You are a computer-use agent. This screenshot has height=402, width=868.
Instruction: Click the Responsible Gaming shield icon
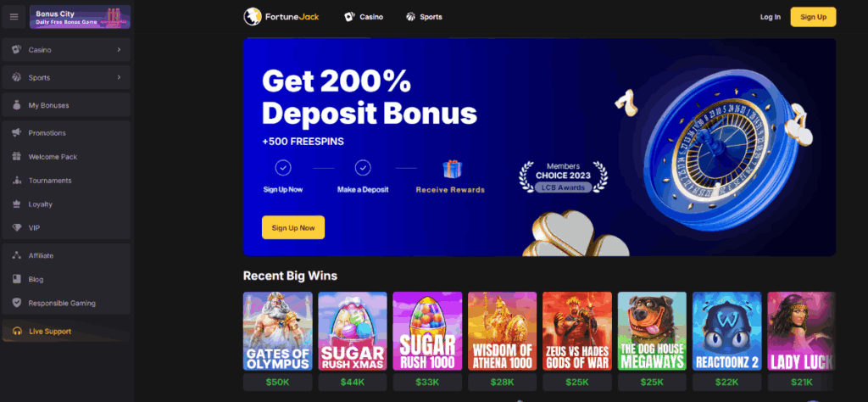pos(17,303)
